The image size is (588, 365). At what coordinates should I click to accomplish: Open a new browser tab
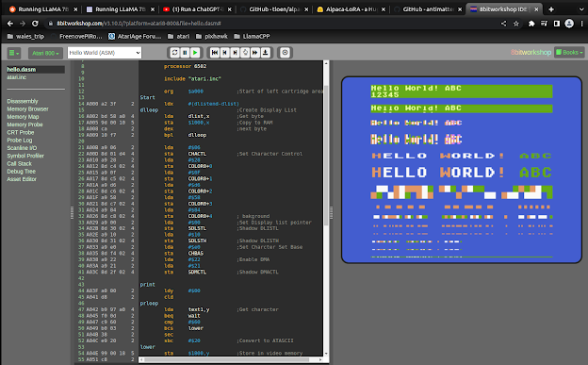[551, 9]
